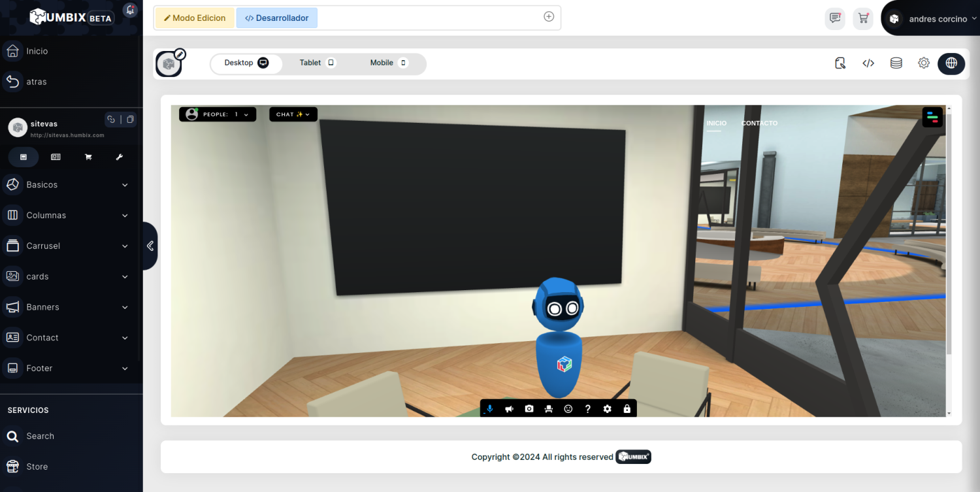Collapse the sidebar using the double-chevron handle
The width and height of the screenshot is (980, 492).
(150, 246)
